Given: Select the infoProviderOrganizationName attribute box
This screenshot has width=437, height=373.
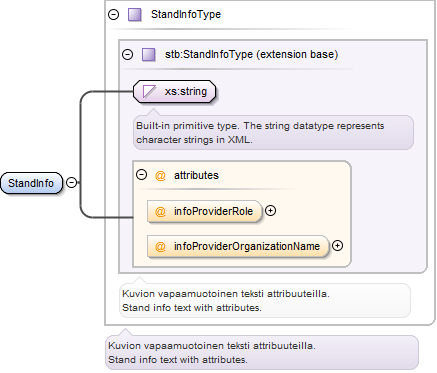Looking at the screenshot, I should pyautogui.click(x=238, y=246).
